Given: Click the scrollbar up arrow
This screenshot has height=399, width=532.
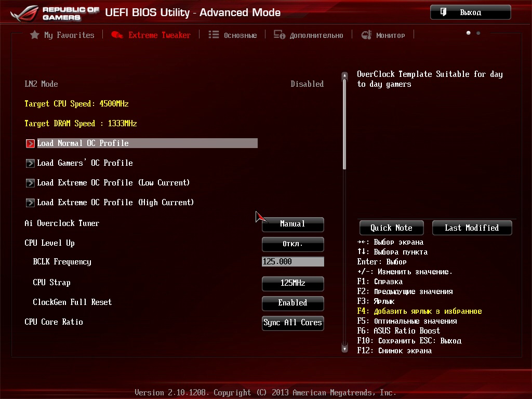Looking at the screenshot, I should click(345, 75).
